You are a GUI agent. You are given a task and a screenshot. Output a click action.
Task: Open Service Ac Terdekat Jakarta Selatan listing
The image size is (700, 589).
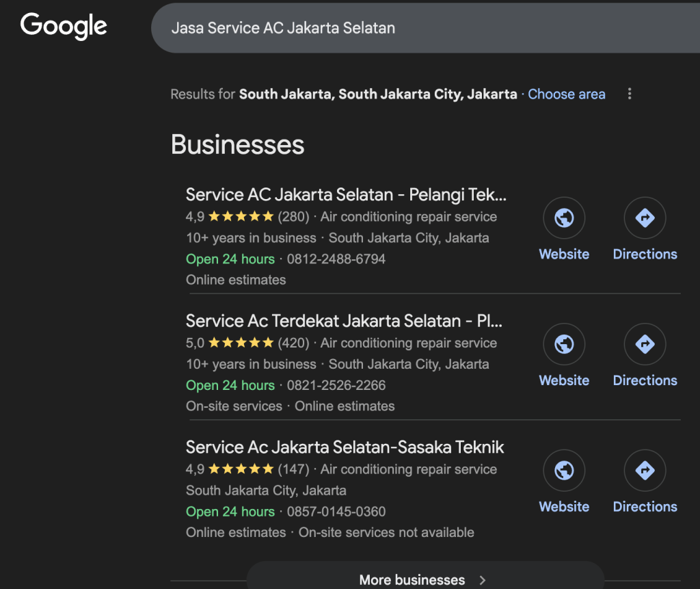pos(344,321)
